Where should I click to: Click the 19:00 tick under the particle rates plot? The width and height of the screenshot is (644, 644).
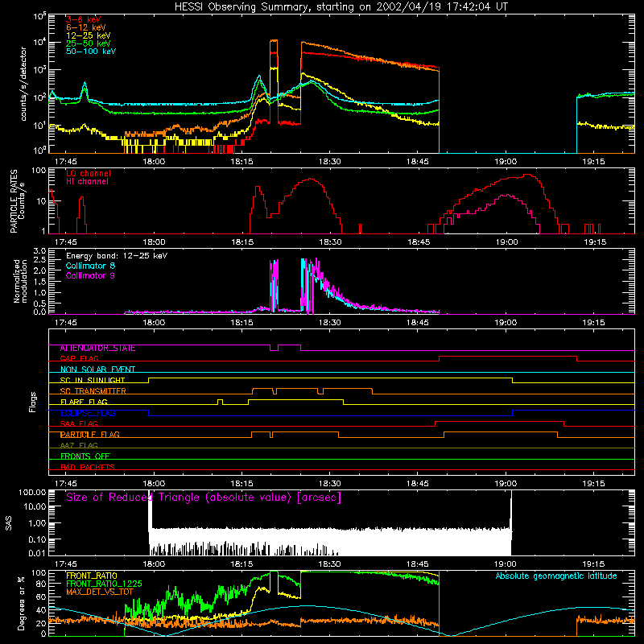506,242
